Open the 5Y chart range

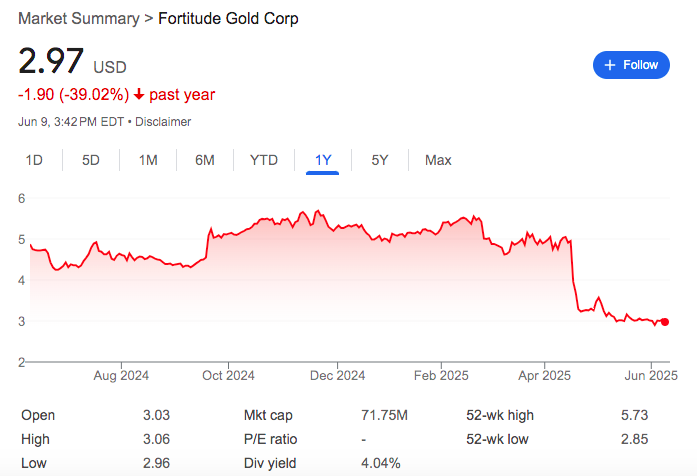point(380,160)
